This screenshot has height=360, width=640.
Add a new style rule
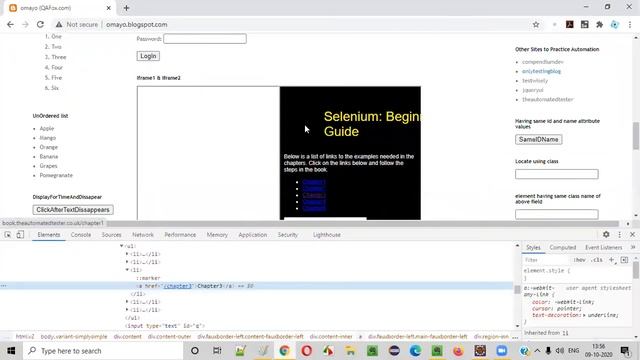pos(611,260)
